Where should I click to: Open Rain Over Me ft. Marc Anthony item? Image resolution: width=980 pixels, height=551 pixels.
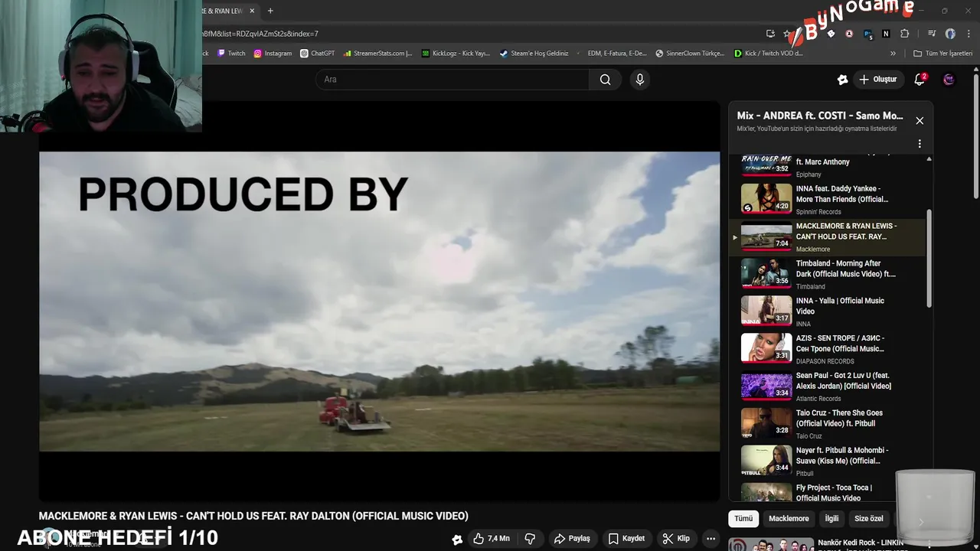pos(827,166)
